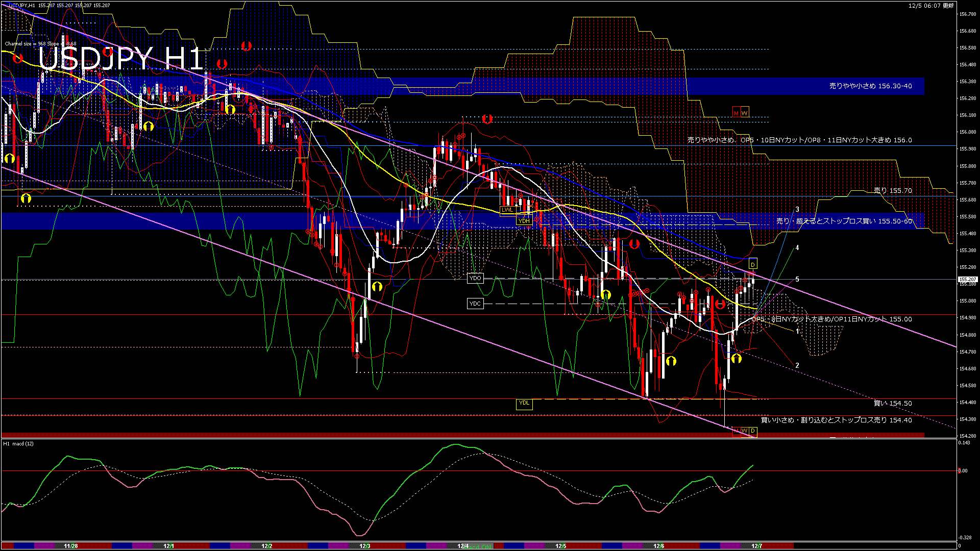Select the 12/3 date on the time axis
The height and width of the screenshot is (551, 980).
[365, 546]
